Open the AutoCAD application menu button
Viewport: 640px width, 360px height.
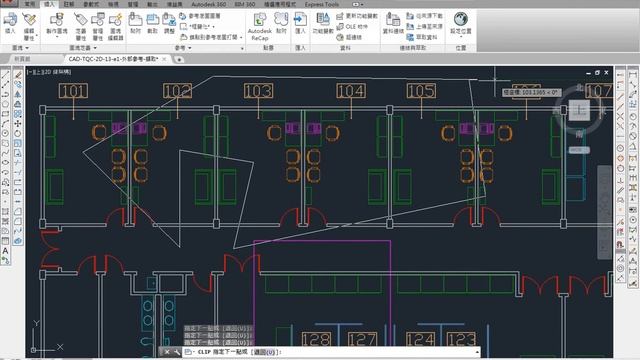[8, 3]
